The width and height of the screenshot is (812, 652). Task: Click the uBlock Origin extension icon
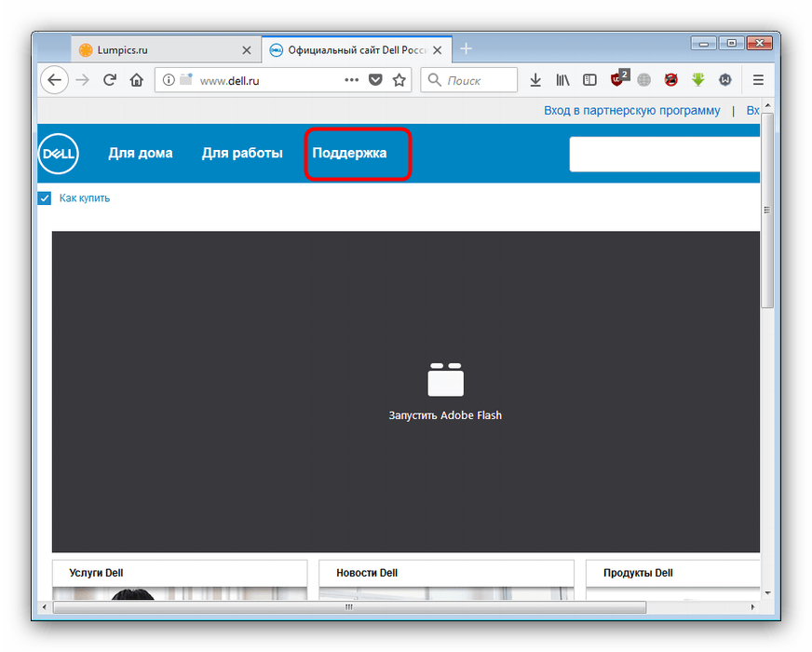coord(618,80)
